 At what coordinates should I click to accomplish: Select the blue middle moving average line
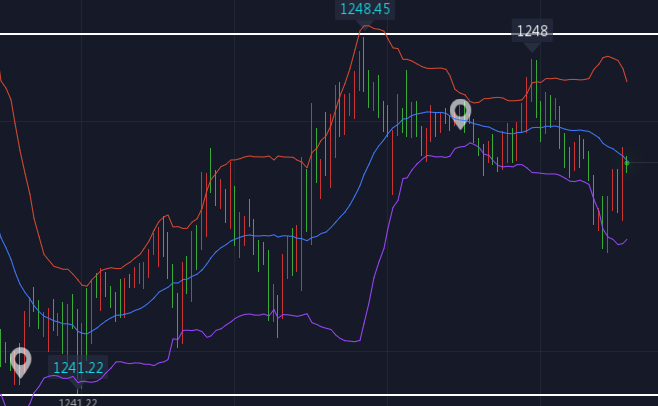point(250,236)
